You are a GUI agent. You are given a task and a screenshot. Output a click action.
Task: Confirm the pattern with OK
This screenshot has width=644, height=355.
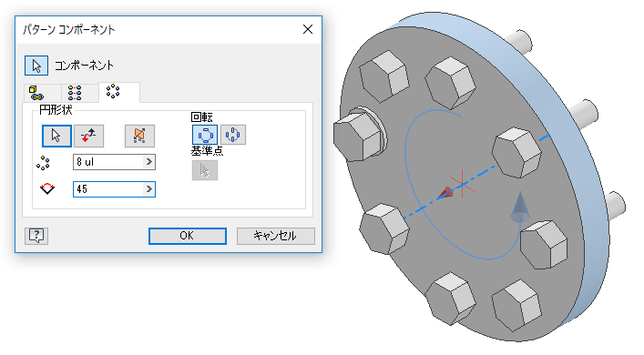point(188,236)
